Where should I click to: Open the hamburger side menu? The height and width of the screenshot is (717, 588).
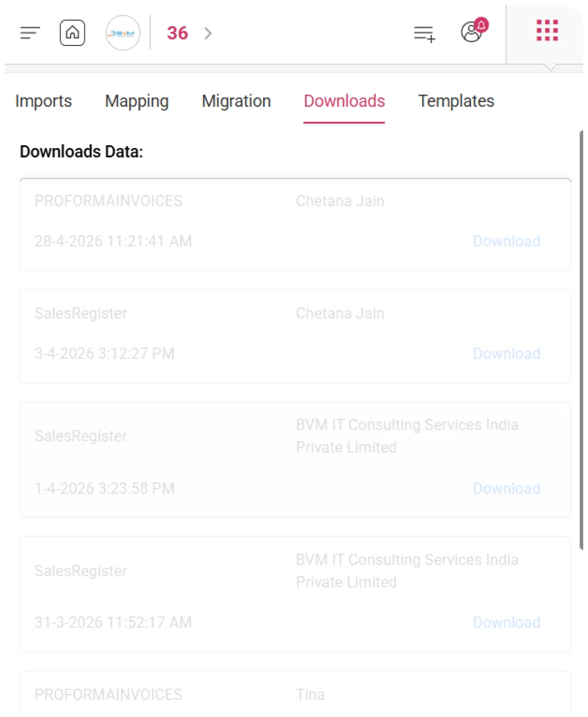30,33
